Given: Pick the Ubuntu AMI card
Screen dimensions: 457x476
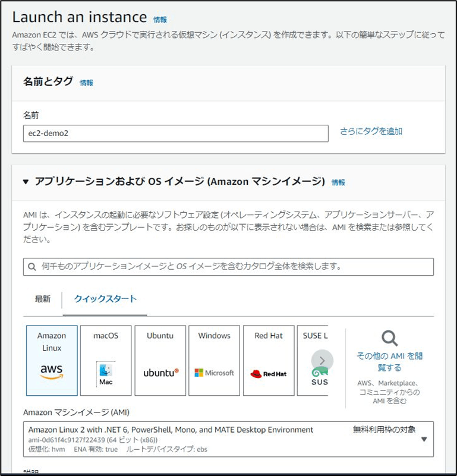Looking at the screenshot, I should click(x=160, y=360).
